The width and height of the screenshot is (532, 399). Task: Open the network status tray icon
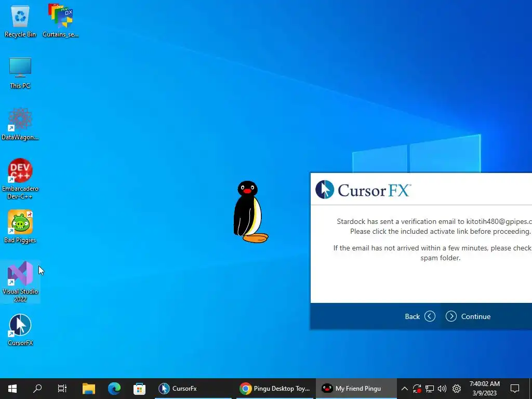430,389
